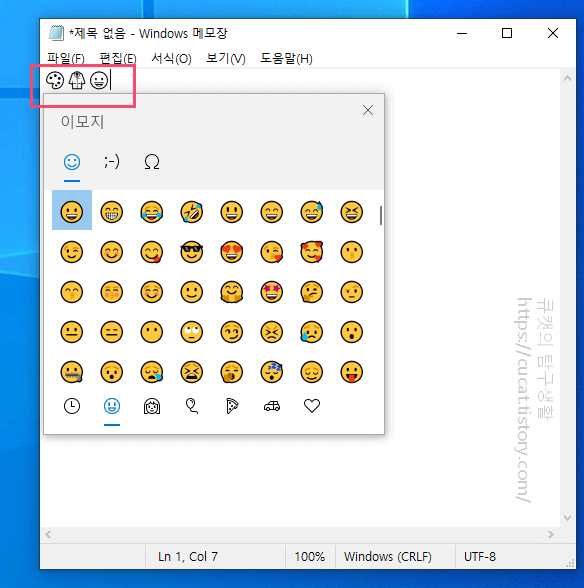Viewport: 584px width, 588px height.
Task: Click the 'Ln 1, Col 7' status text
Action: pos(188,556)
